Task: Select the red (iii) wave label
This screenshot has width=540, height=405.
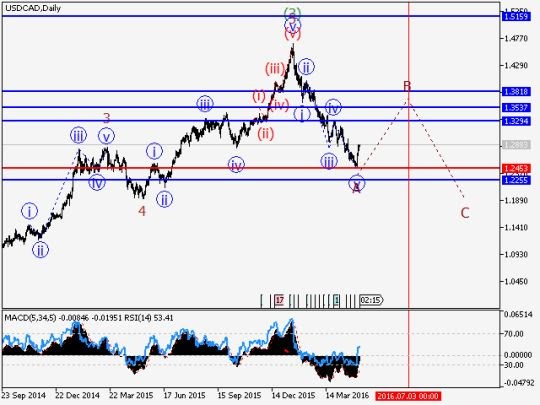Action: [x=274, y=69]
